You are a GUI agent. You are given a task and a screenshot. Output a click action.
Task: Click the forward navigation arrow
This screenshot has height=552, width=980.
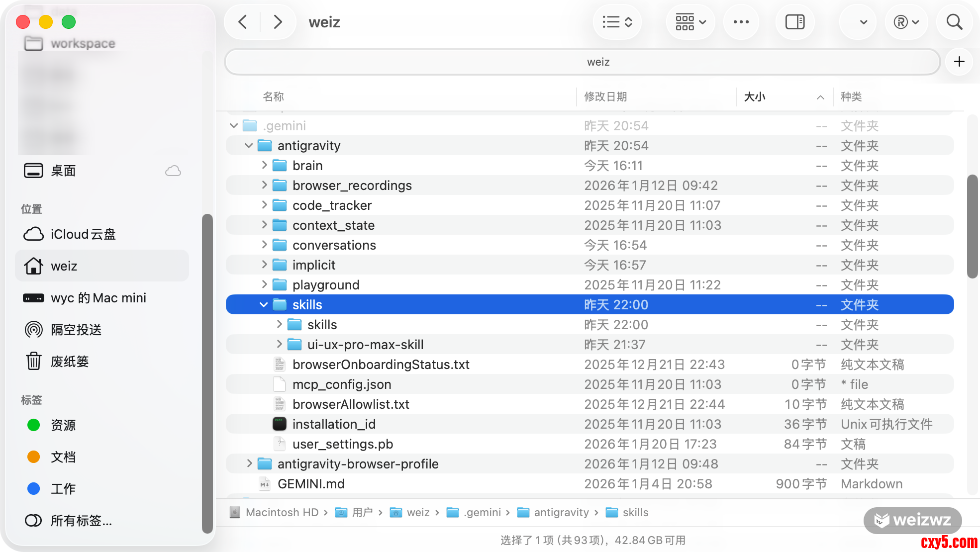(x=278, y=22)
